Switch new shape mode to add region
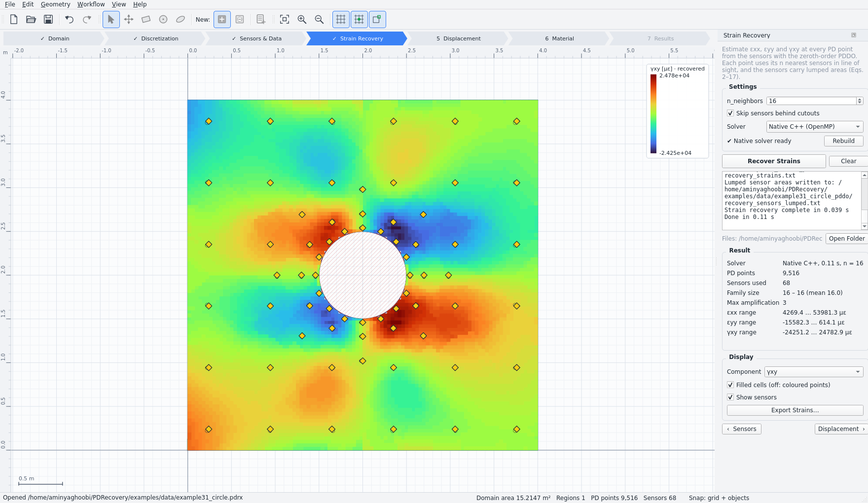 click(222, 19)
